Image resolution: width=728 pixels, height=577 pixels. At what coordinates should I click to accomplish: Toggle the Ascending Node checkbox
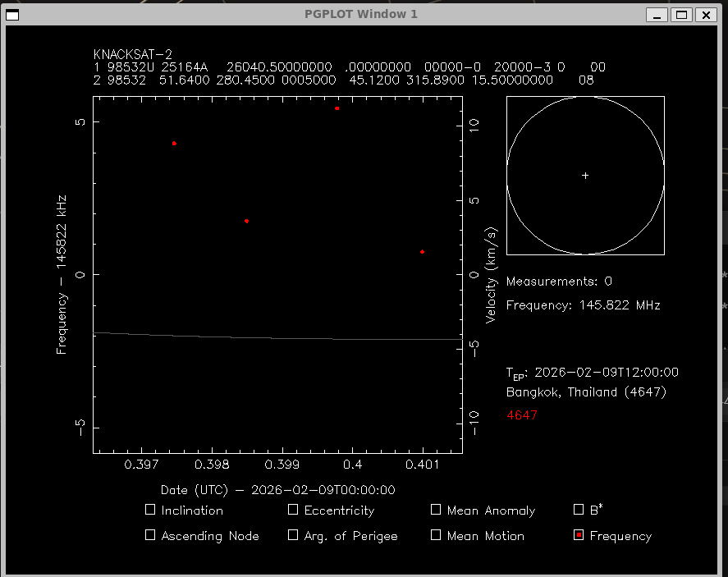click(150, 535)
